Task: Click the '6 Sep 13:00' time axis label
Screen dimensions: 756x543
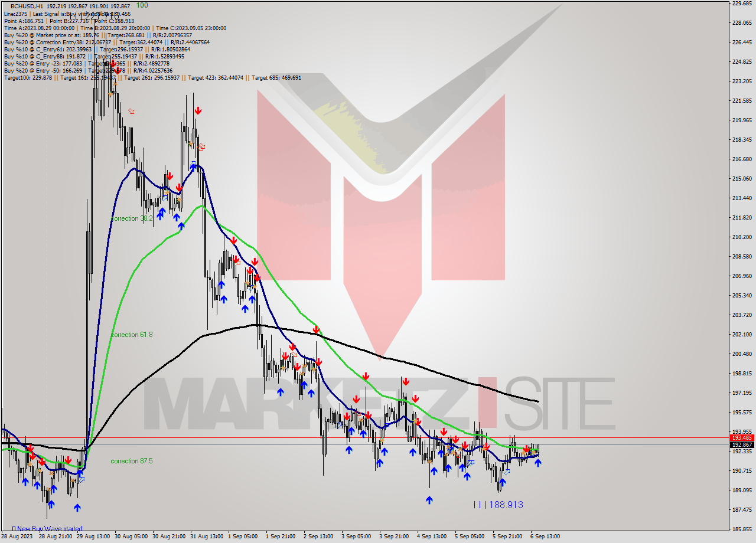Action: [x=546, y=537]
